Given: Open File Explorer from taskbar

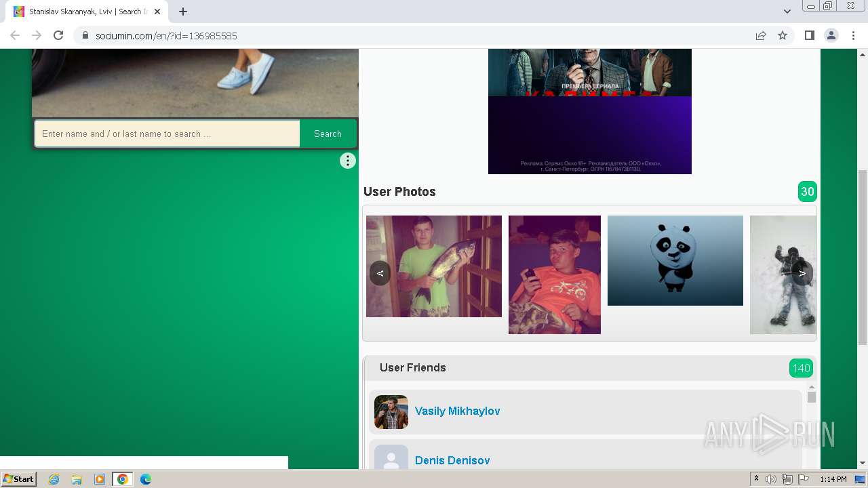Looking at the screenshot, I should click(77, 479).
